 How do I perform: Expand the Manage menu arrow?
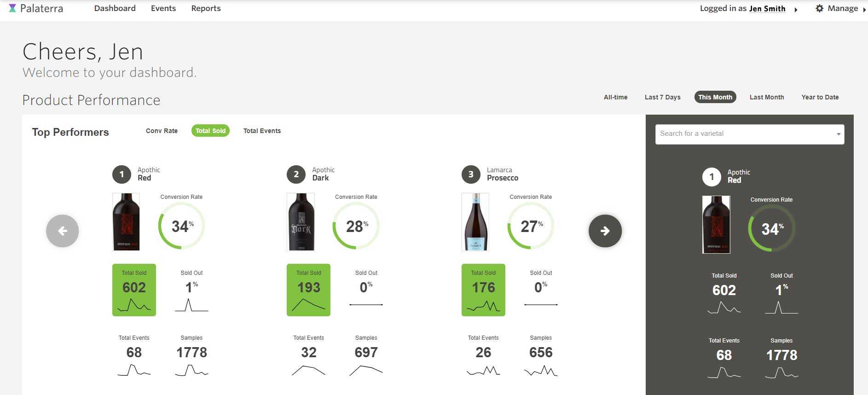(x=864, y=9)
